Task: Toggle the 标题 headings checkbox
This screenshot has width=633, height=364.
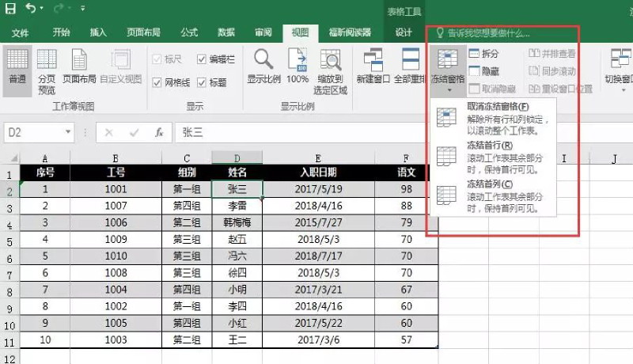Action: (202, 82)
